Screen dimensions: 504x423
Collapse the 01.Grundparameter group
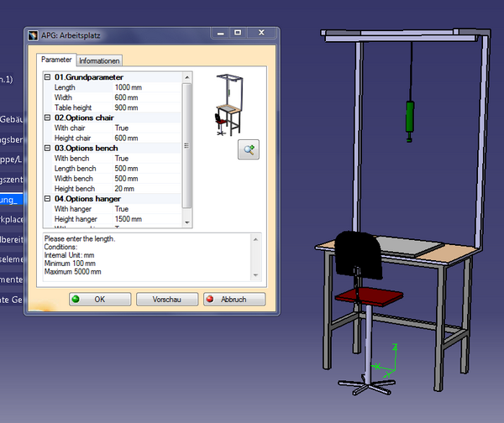coord(48,77)
